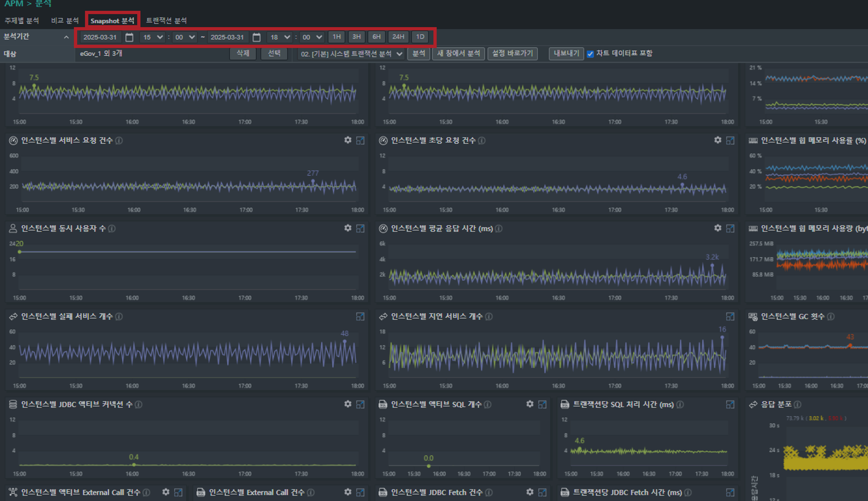Open settings gear for 인스턴스별 JDBC 액티브 커넥션 수
The width and height of the screenshot is (868, 501).
[x=347, y=404]
